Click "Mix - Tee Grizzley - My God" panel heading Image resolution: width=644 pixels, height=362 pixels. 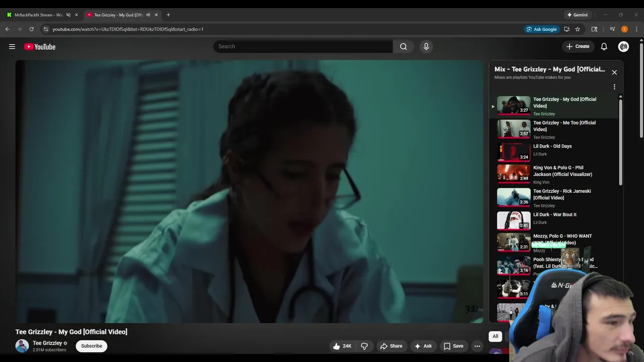click(x=549, y=69)
